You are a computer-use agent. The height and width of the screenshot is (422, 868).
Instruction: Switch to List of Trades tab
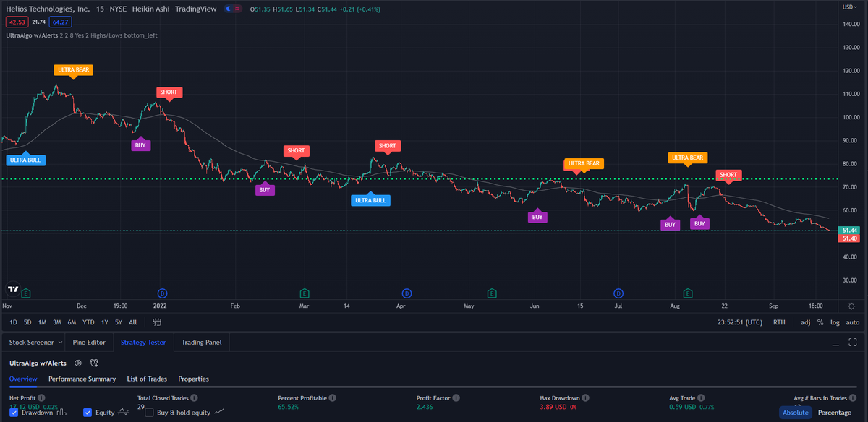[147, 379]
